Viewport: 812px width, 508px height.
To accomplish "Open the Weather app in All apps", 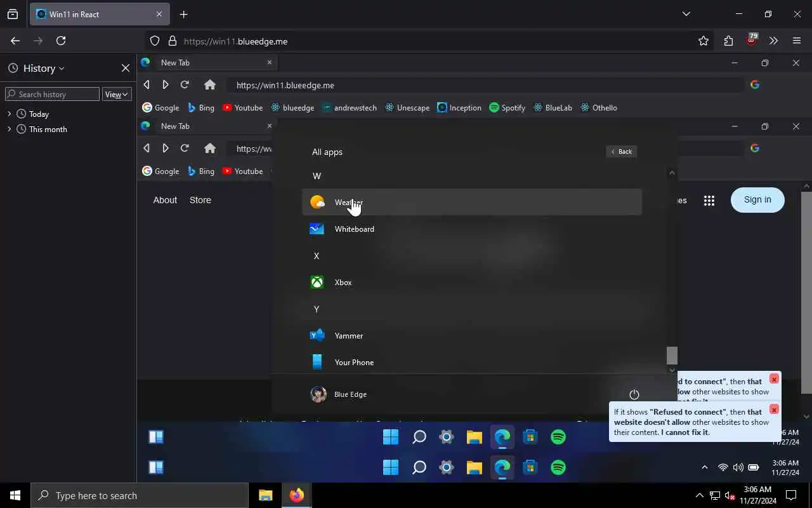I will (471, 202).
